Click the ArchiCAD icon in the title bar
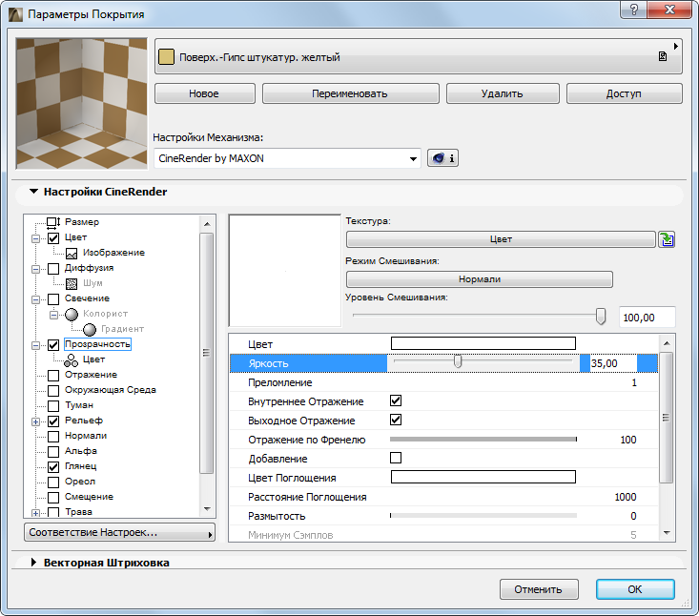Viewport: 699px width, 616px height. [x=15, y=14]
